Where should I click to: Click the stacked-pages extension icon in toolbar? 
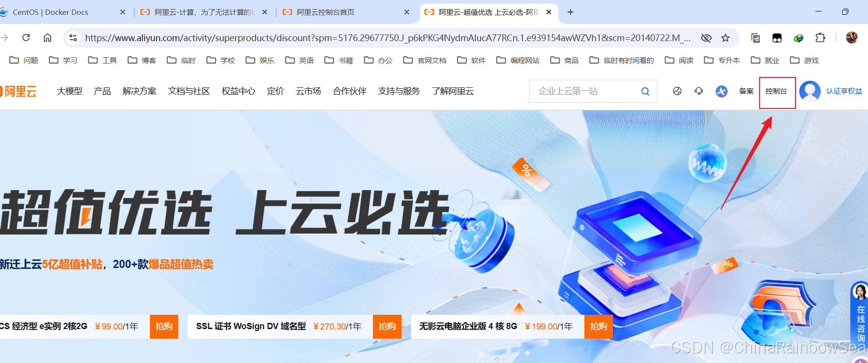pos(755,38)
